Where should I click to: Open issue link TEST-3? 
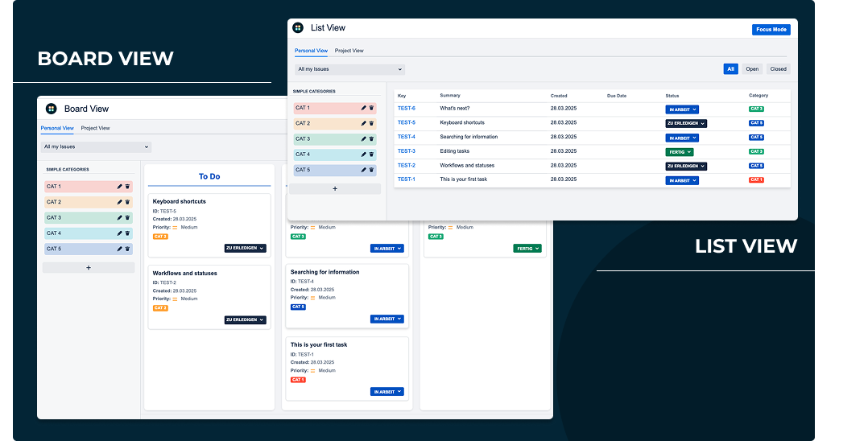[407, 151]
